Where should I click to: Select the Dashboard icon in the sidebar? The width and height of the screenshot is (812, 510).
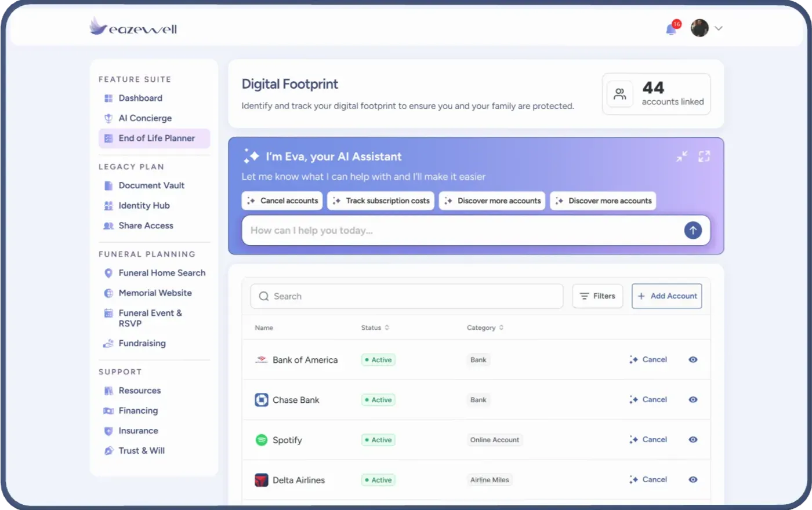point(108,98)
